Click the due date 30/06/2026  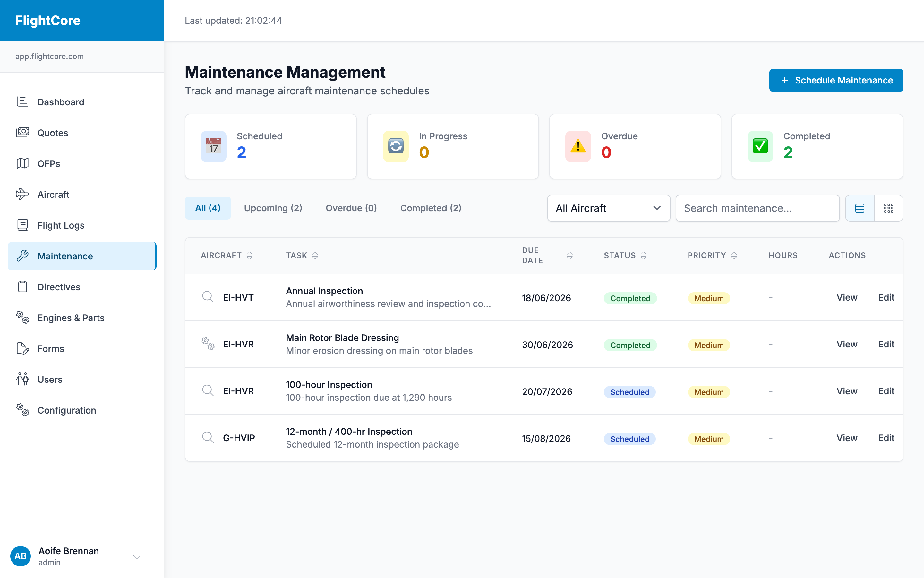[548, 345]
